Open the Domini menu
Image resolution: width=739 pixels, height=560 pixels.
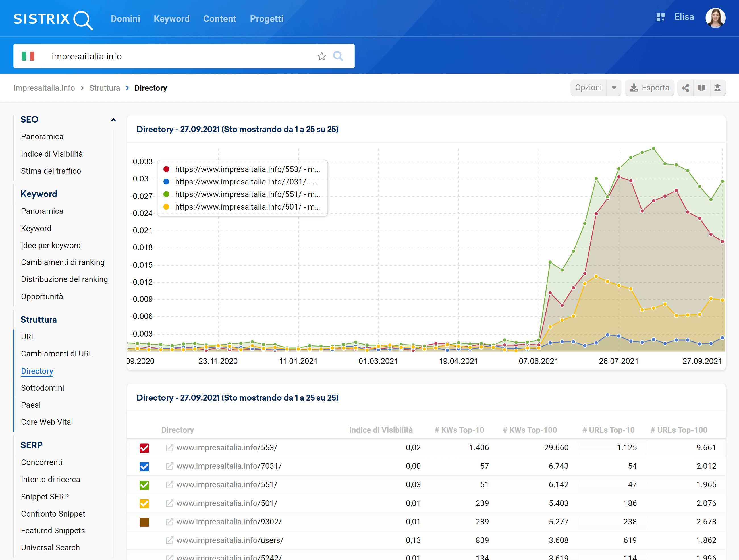[125, 19]
